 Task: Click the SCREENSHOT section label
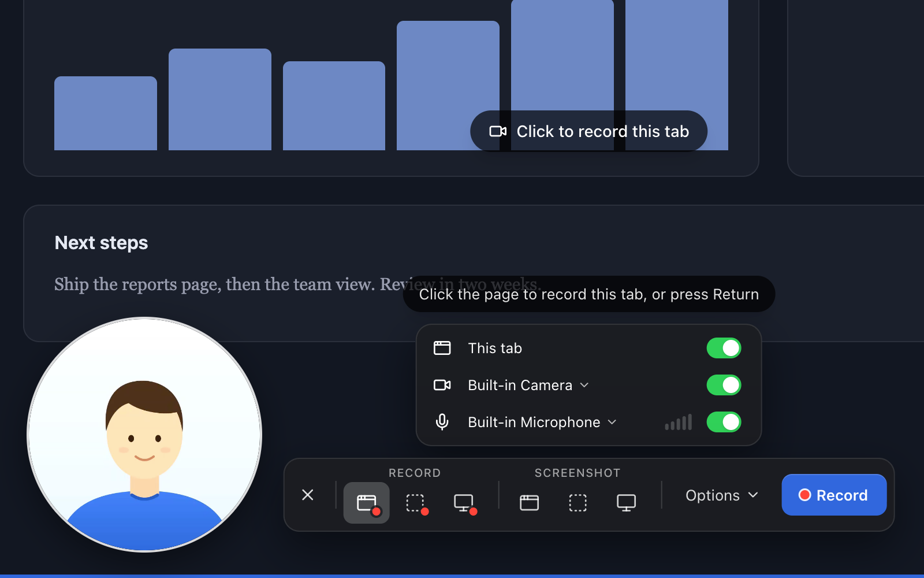[577, 473]
